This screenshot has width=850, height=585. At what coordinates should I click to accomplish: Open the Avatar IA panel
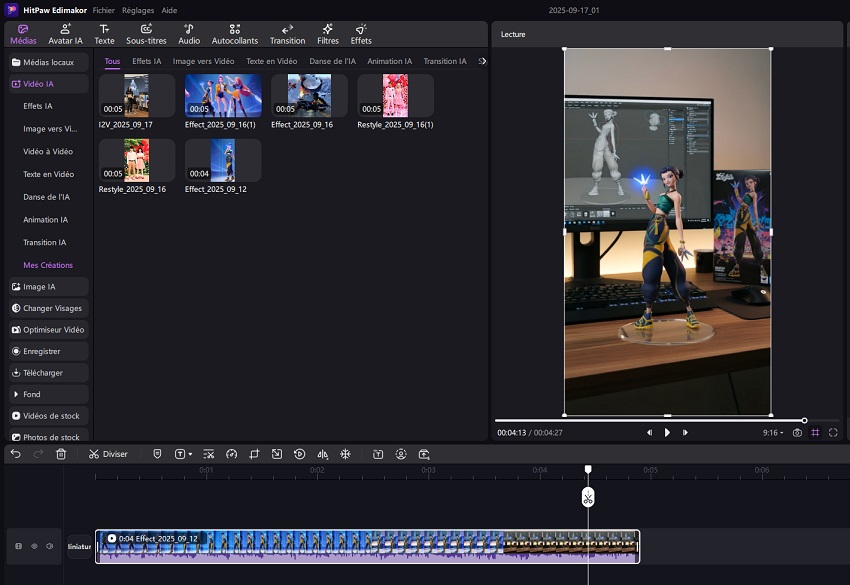pos(65,34)
